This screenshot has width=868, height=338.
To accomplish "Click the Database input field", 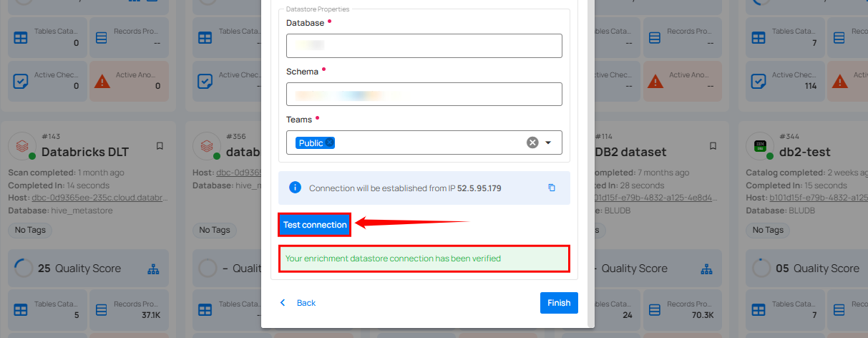I will [424, 46].
